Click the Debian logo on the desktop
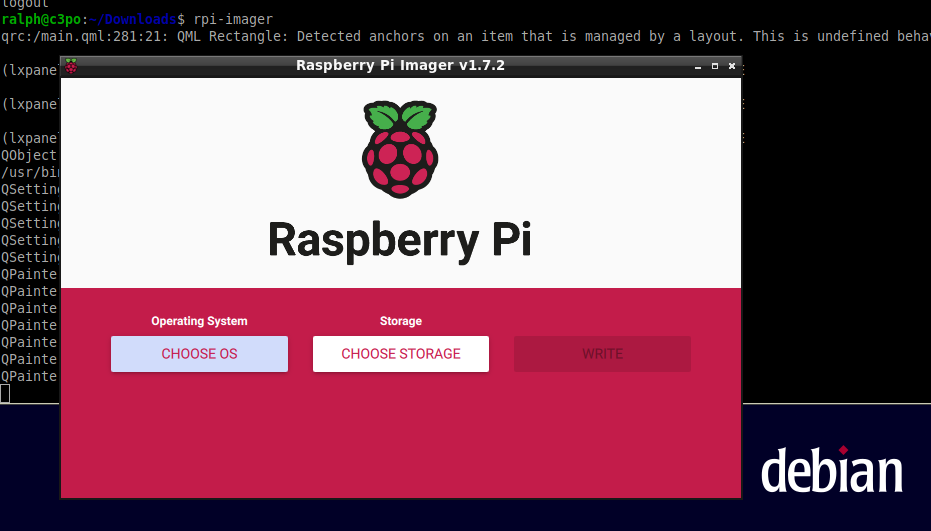This screenshot has height=531, width=931. click(x=831, y=470)
